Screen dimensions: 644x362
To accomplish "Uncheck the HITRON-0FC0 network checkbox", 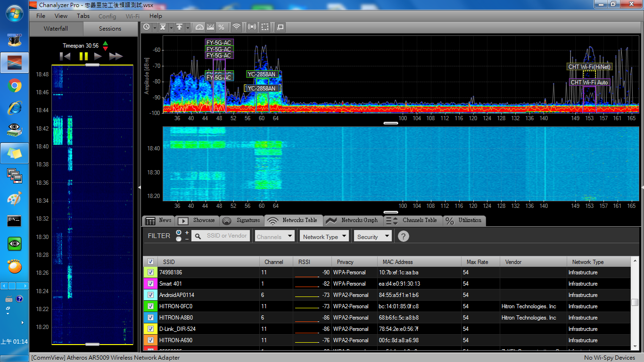I will point(150,306).
